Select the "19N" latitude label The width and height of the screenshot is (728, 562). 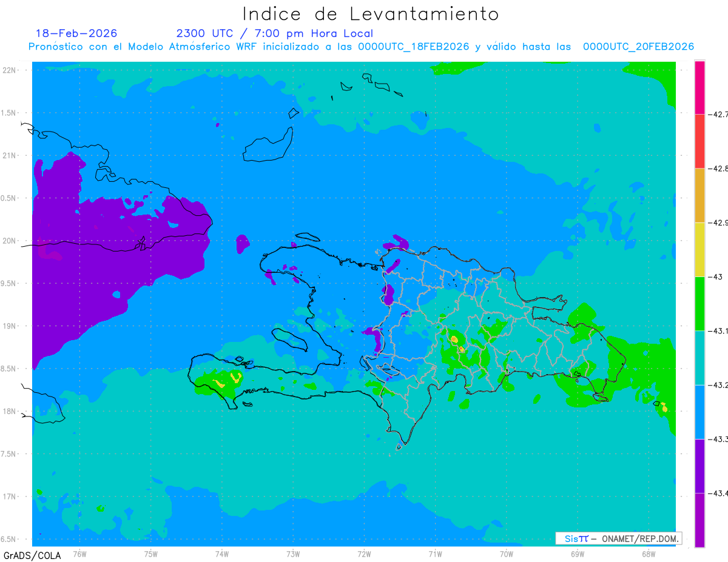10,326
